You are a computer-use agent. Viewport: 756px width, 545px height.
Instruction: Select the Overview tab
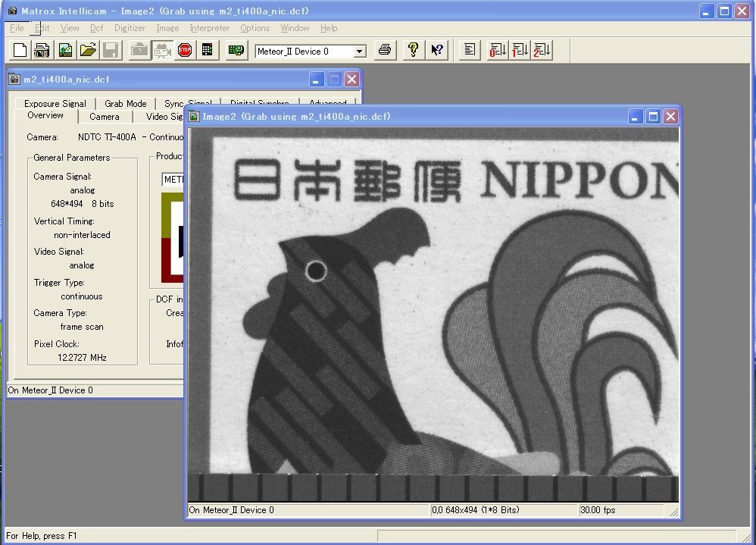(45, 115)
